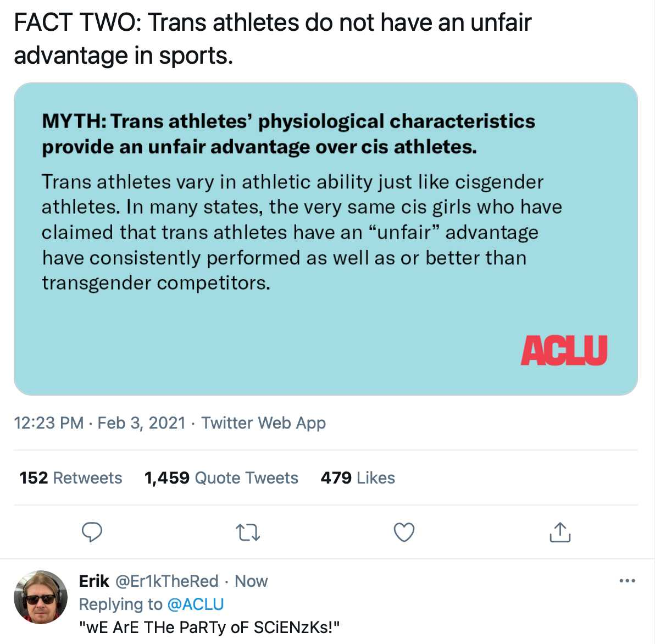
Task: Like the tweet with the heart icon
Action: 404,532
